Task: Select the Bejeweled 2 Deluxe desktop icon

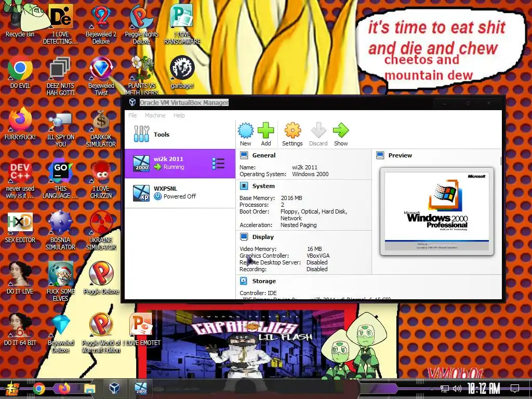Action: [101, 24]
